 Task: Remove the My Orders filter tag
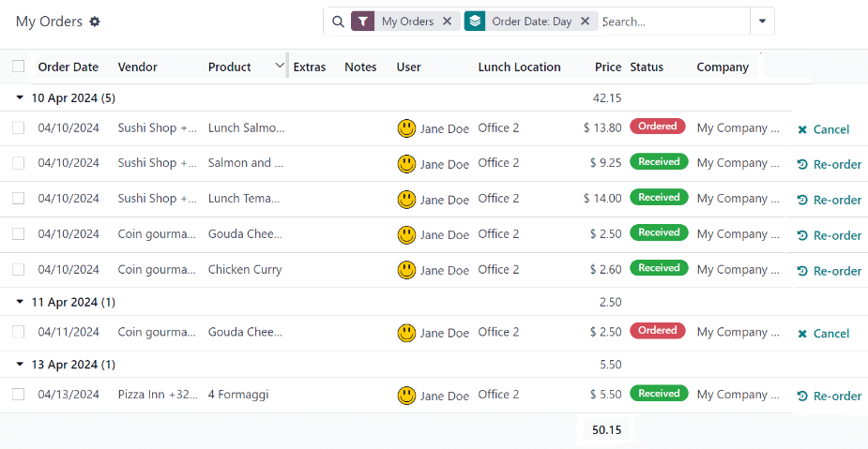point(447,21)
